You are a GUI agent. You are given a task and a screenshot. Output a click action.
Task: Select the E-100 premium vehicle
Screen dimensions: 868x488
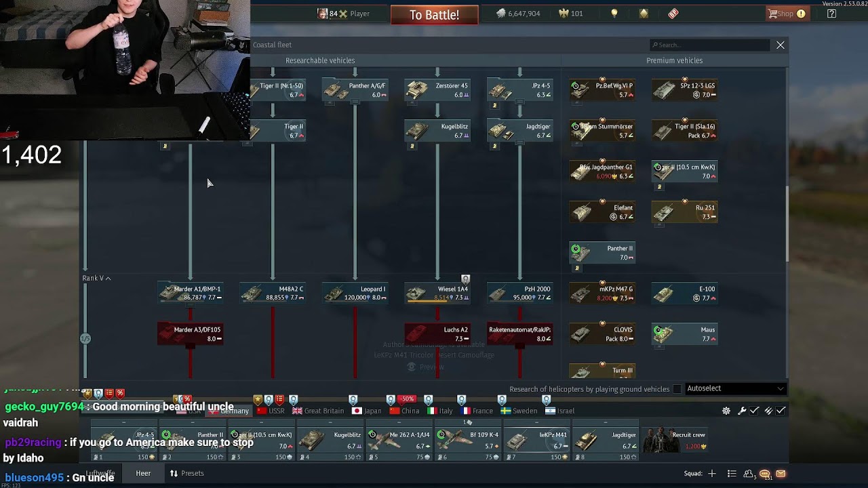[684, 293]
